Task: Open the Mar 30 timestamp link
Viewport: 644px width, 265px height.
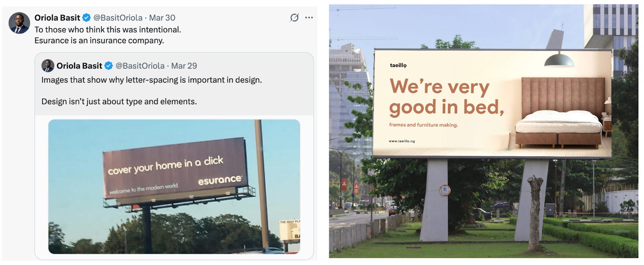Action: point(162,18)
